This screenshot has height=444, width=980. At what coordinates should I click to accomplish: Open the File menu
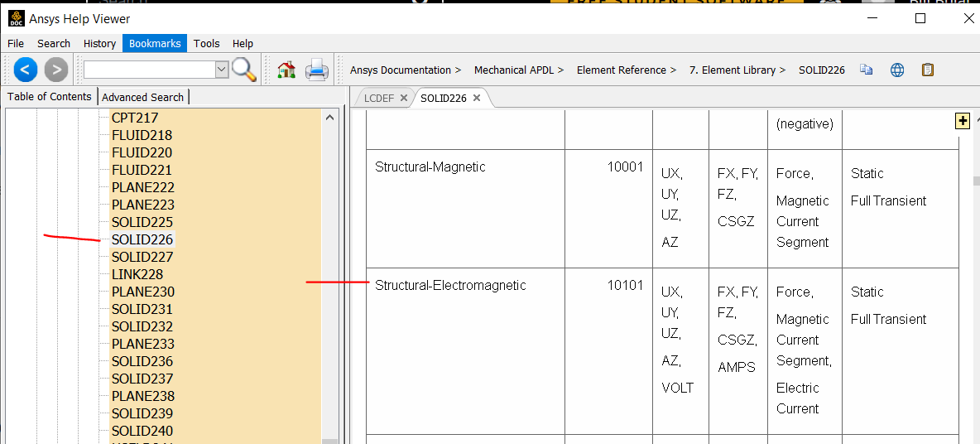coord(16,43)
